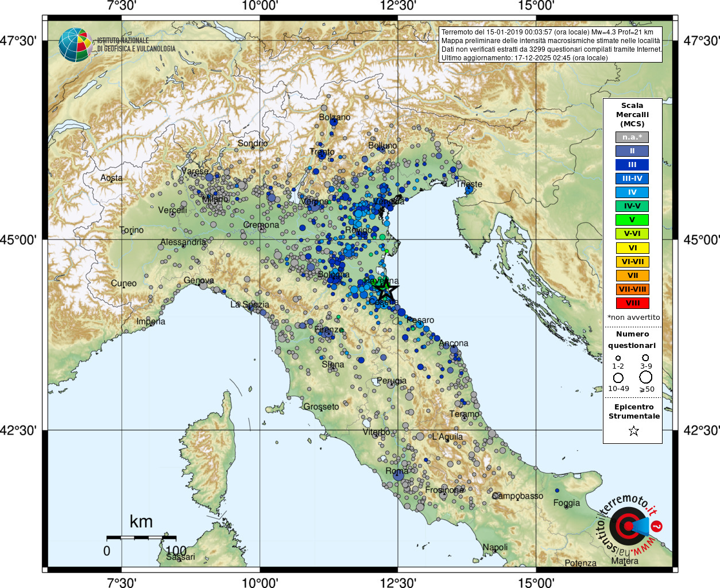
Task: Click the Milano city label
Action: (215, 199)
